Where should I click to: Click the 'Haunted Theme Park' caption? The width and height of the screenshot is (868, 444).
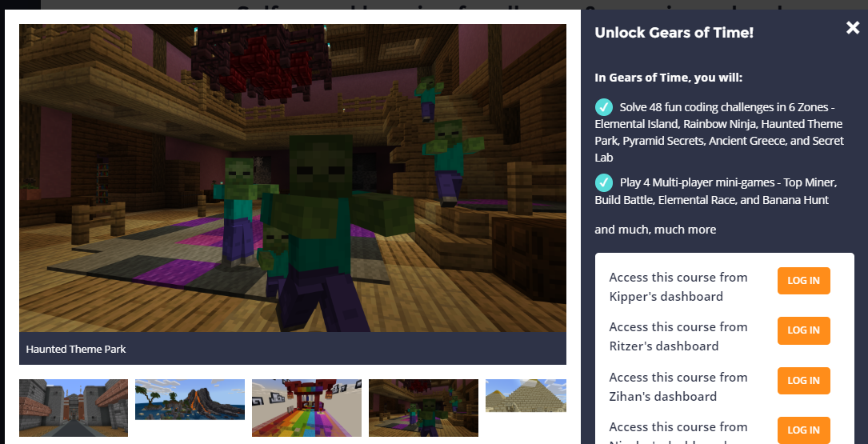tap(76, 350)
